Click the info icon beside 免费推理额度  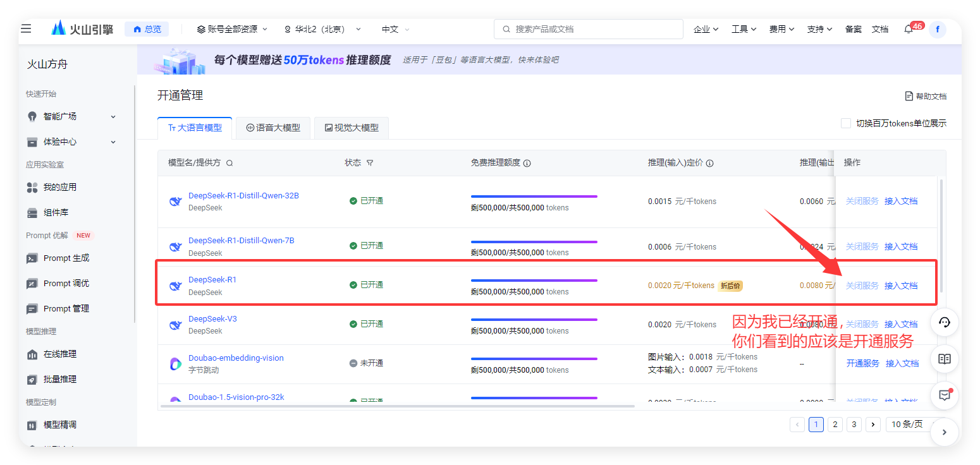527,163
